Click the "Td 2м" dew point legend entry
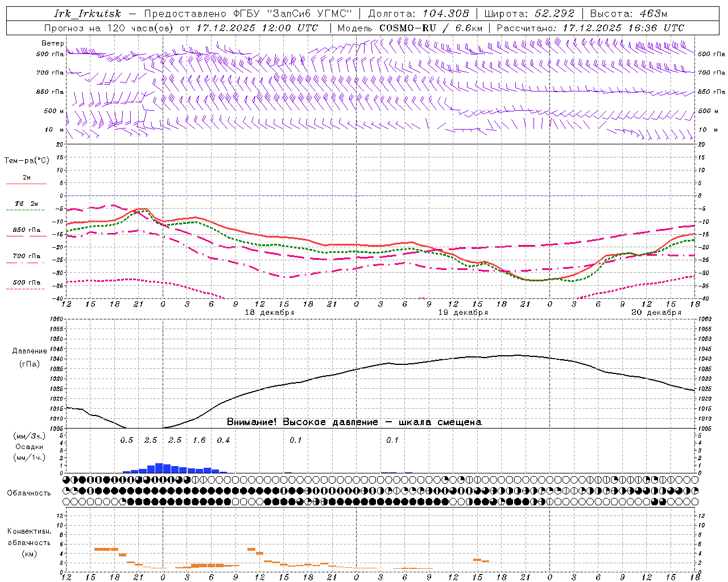728x582 pixels. pyautogui.click(x=27, y=203)
